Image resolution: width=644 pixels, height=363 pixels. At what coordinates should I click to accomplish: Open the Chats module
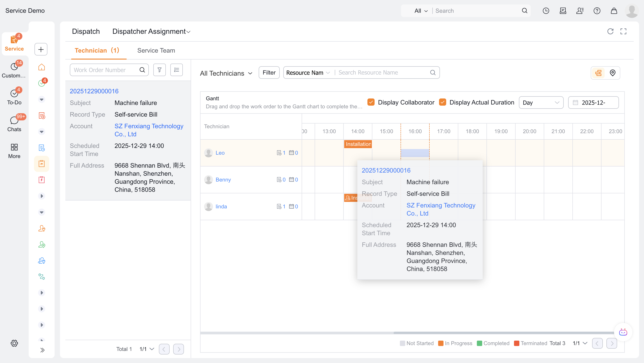pos(14,124)
